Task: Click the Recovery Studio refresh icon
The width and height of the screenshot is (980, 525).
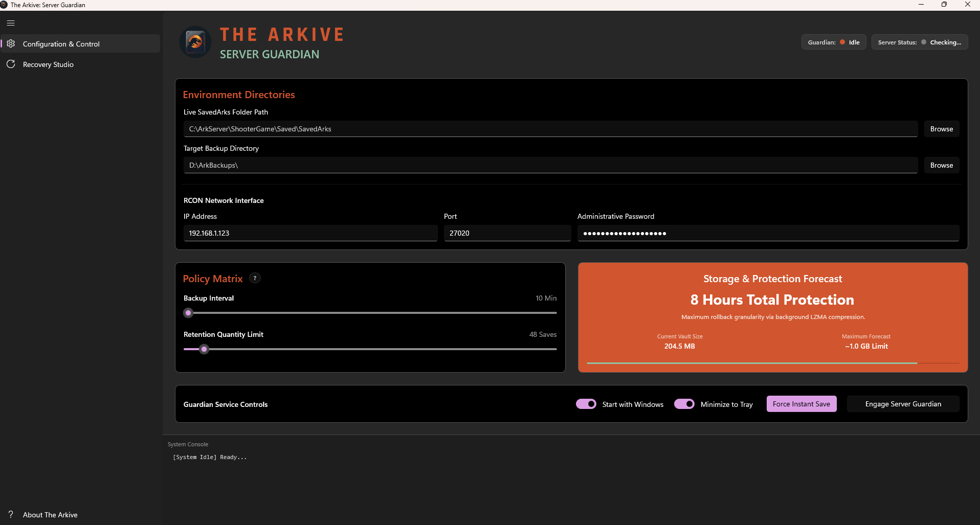Action: pos(11,64)
